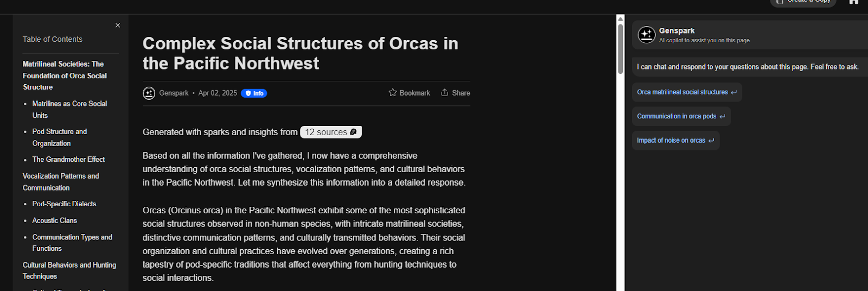868x291 pixels.
Task: Click the Genspark copilot logo icon
Action: coord(646,35)
